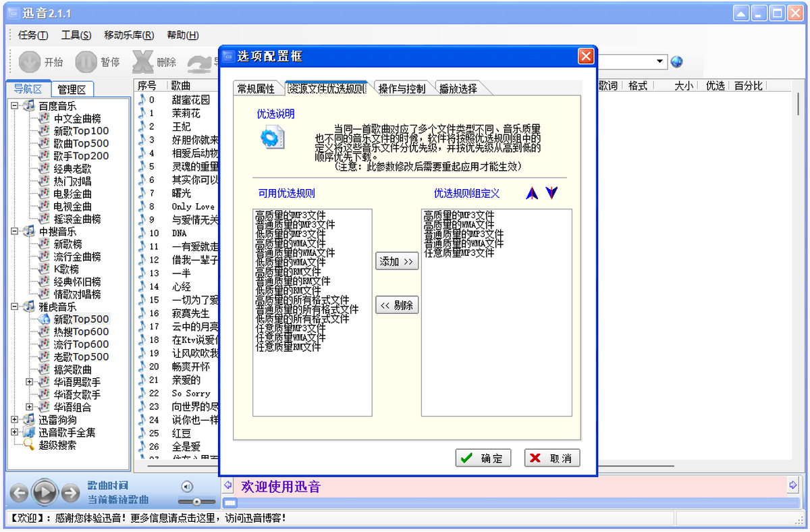Click the left arrow icon beside 欢迎使用迅音

227,485
